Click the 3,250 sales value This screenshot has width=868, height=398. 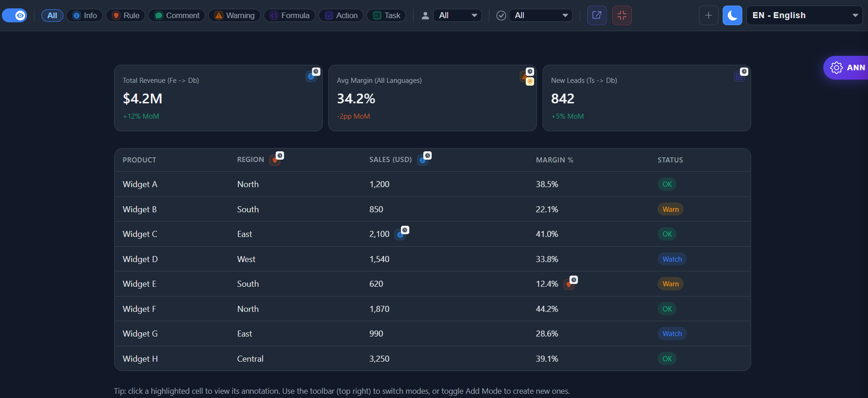[380, 359]
